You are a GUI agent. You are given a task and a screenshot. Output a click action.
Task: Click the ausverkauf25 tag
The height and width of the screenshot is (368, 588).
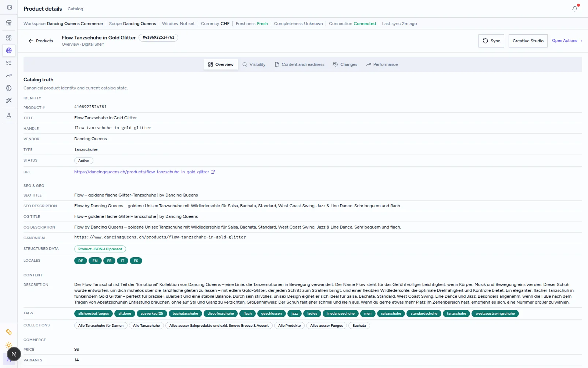(152, 314)
